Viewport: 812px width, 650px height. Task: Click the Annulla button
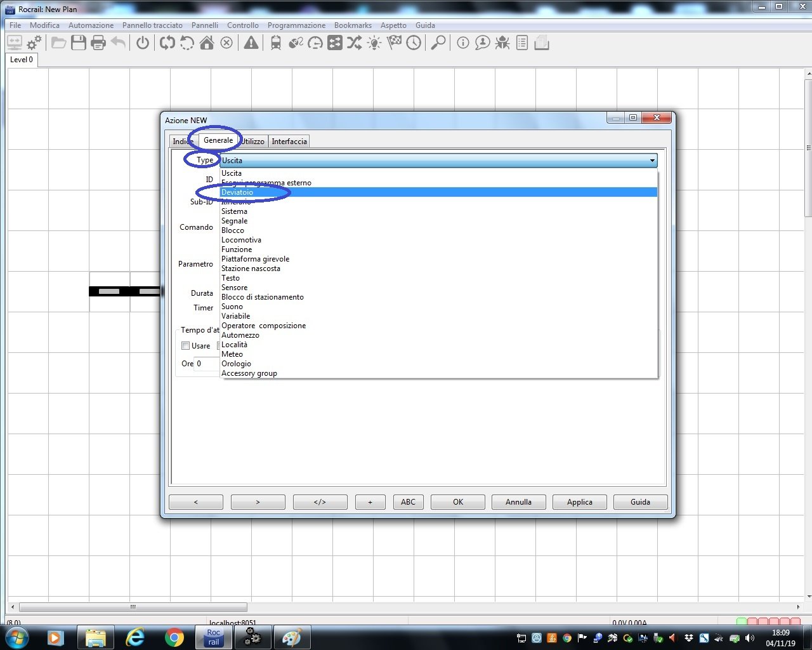[518, 502]
